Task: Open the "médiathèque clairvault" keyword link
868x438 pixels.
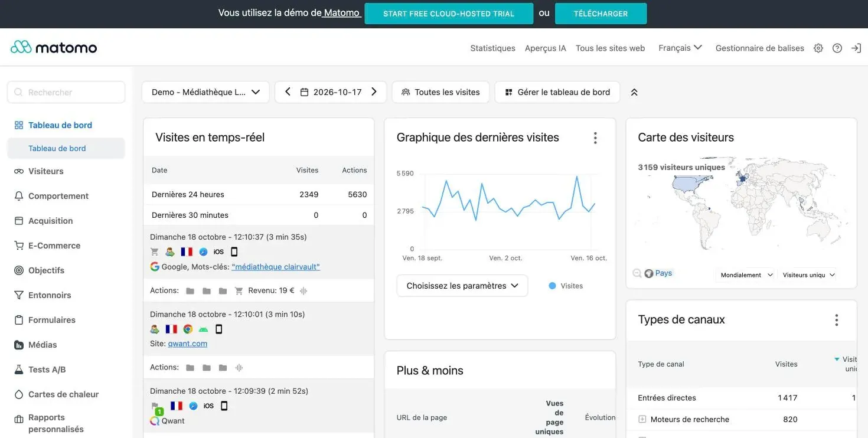Action: pyautogui.click(x=276, y=267)
